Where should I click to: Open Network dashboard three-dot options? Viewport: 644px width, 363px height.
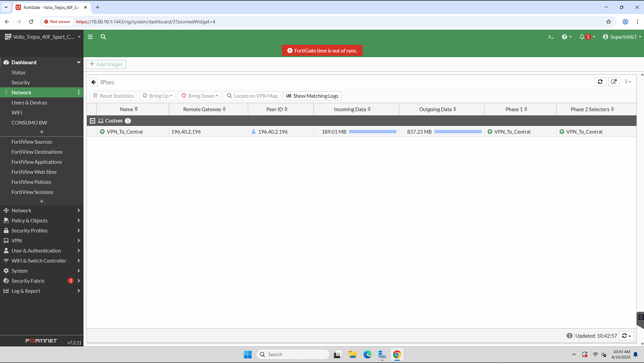tap(78, 93)
